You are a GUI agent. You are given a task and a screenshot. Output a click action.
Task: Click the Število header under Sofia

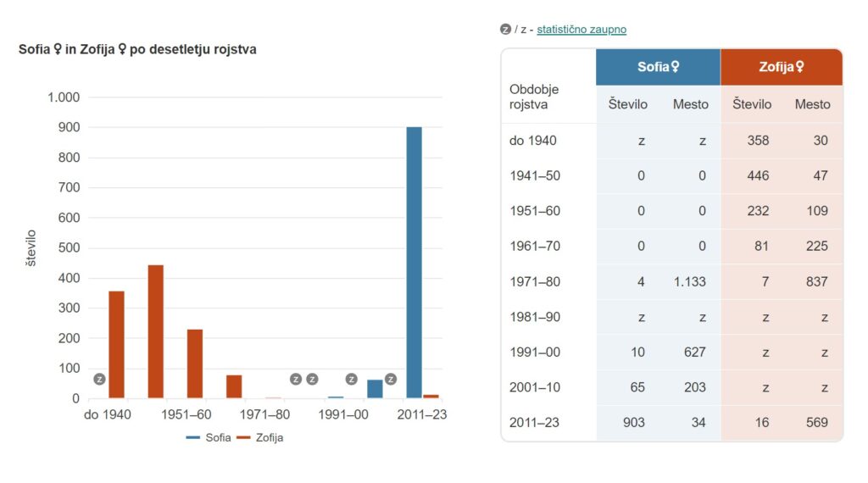tap(628, 104)
